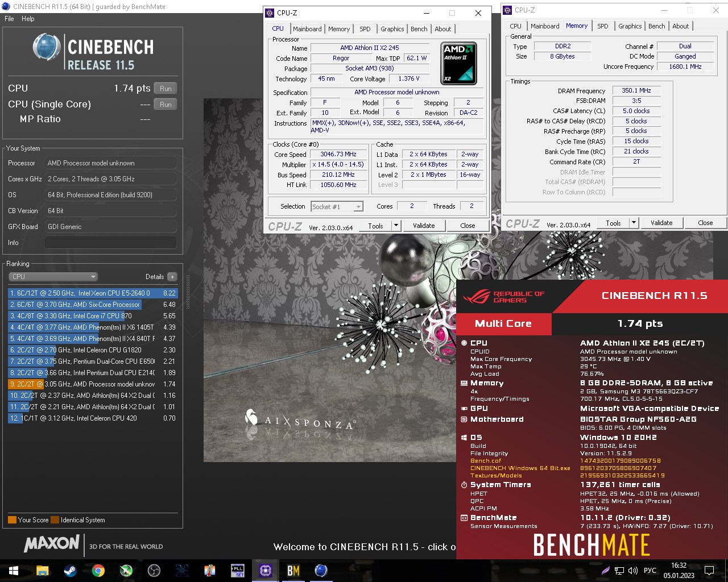The width and height of the screenshot is (728, 582).
Task: Click the green X taskbar icon
Action: (x=126, y=570)
